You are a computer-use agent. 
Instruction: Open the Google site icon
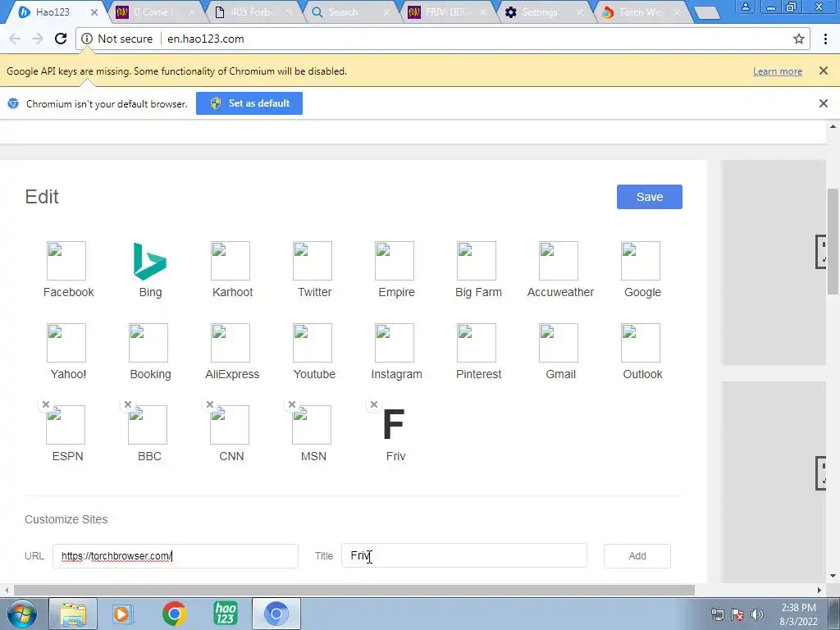tap(640, 261)
